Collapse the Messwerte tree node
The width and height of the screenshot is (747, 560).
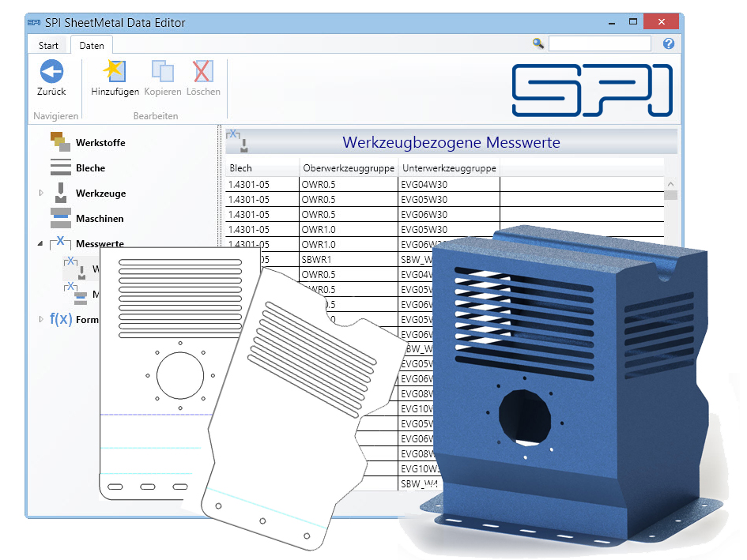(40, 244)
